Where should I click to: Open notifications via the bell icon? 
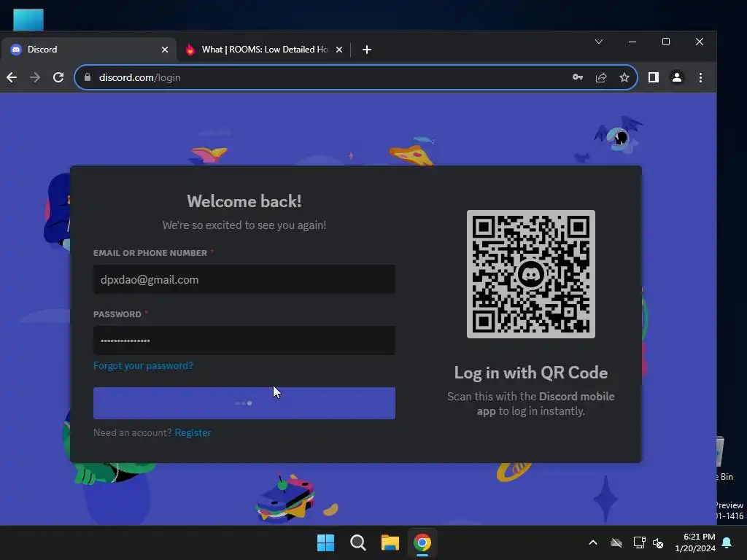[727, 542]
